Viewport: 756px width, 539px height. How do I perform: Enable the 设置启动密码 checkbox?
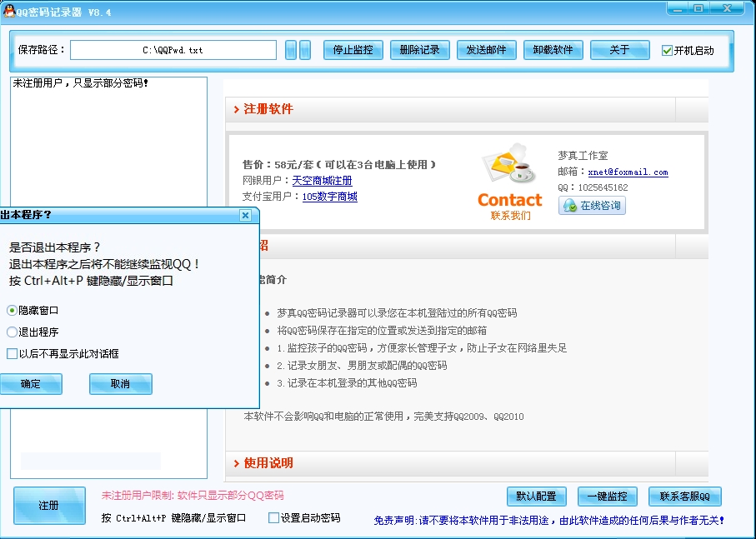pyautogui.click(x=273, y=518)
